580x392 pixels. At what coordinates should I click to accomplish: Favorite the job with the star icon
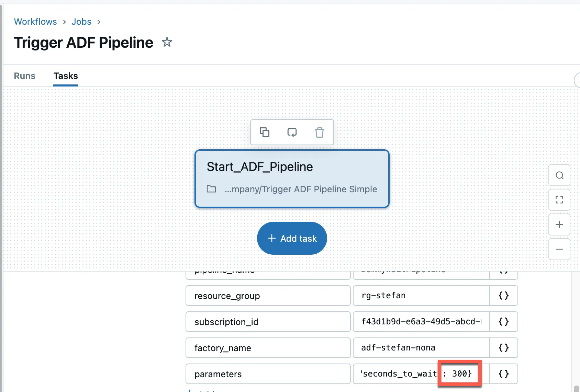(167, 42)
